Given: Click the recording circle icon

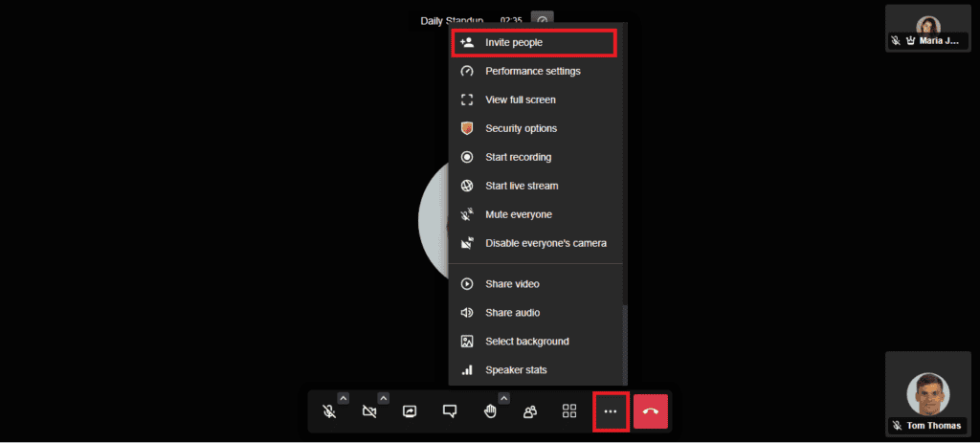Looking at the screenshot, I should [x=467, y=158].
